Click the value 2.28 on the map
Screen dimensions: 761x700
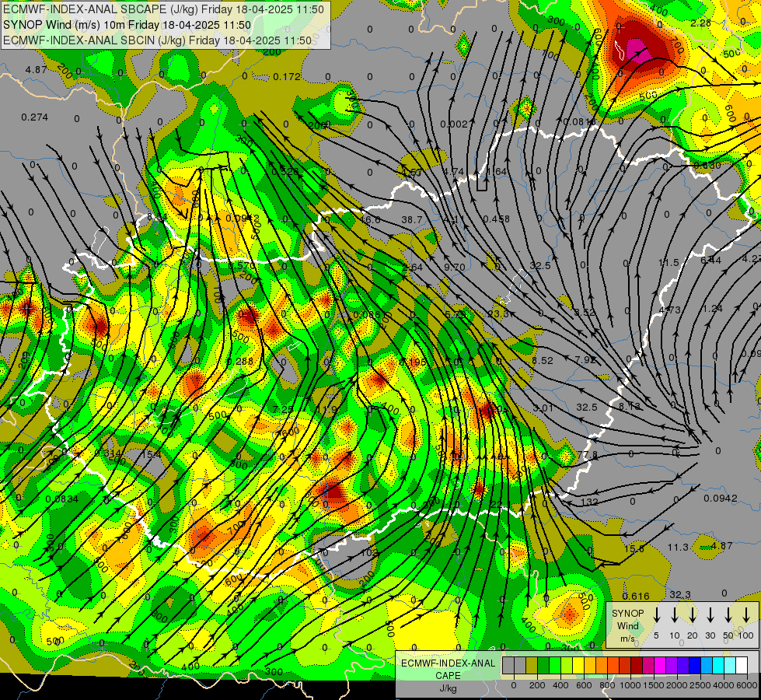tap(701, 23)
